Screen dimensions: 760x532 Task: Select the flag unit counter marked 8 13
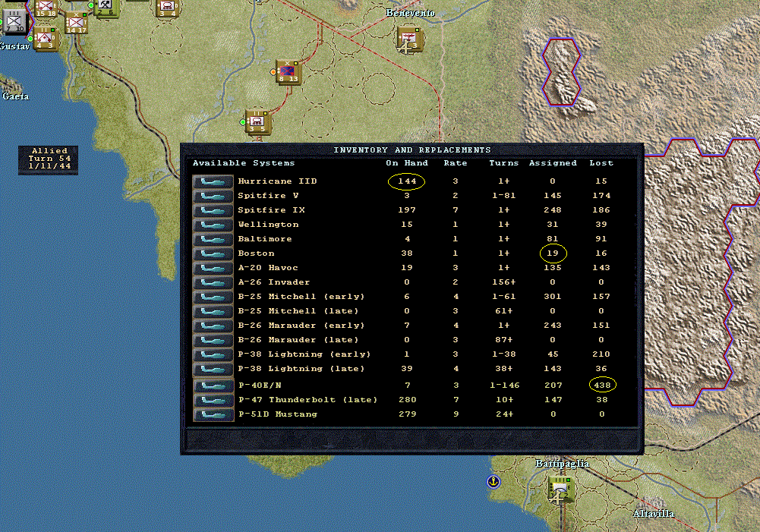tap(289, 71)
